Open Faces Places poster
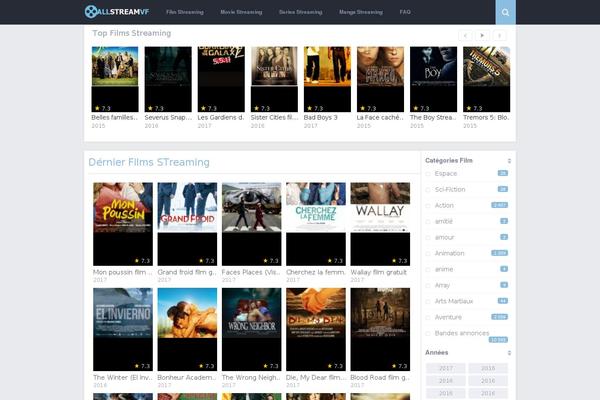This screenshot has height=400, width=600. [x=251, y=224]
